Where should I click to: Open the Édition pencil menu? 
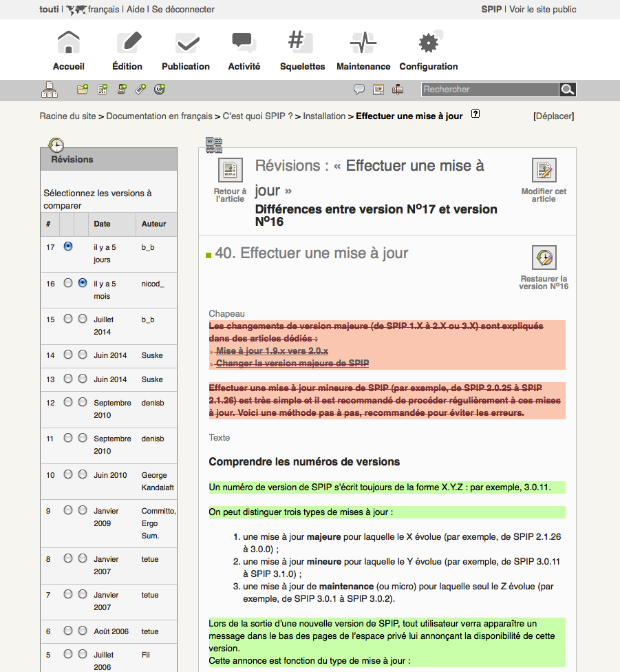tap(127, 43)
